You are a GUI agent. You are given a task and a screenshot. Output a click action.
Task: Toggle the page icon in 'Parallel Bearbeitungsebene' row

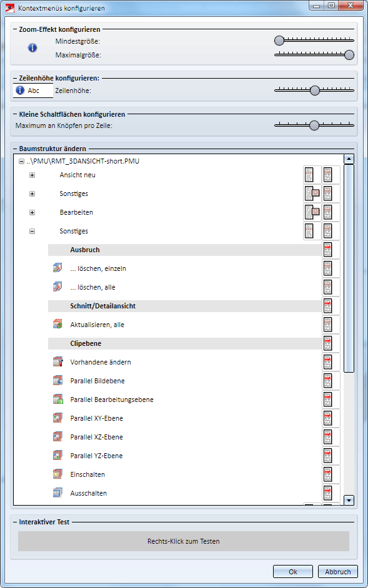331,399
